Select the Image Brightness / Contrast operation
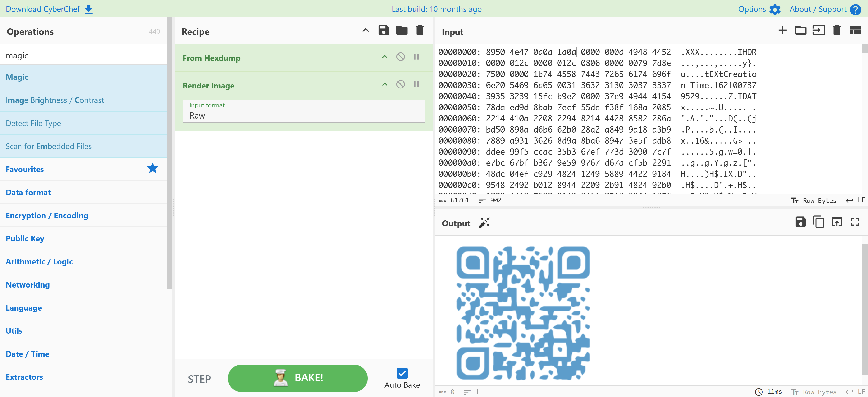This screenshot has height=397, width=868. point(83,100)
